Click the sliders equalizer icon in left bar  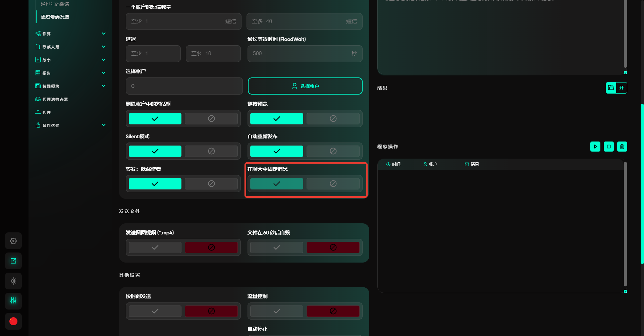point(13,300)
